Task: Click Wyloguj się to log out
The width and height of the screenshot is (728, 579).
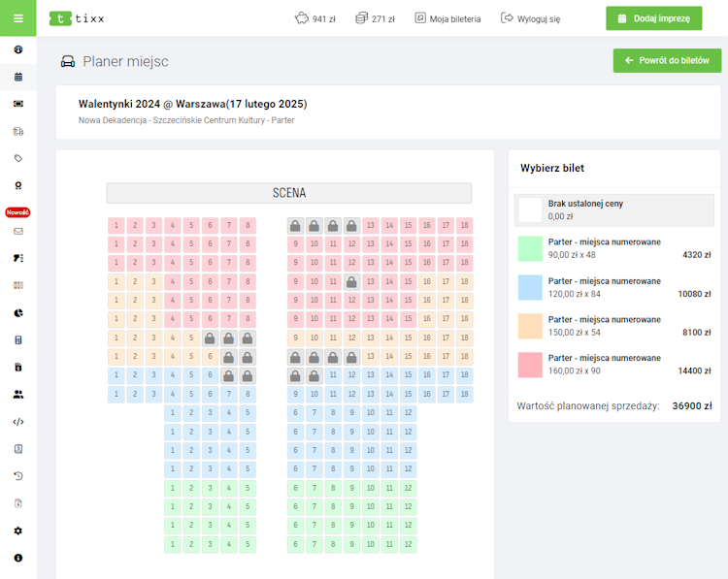Action: coord(530,18)
